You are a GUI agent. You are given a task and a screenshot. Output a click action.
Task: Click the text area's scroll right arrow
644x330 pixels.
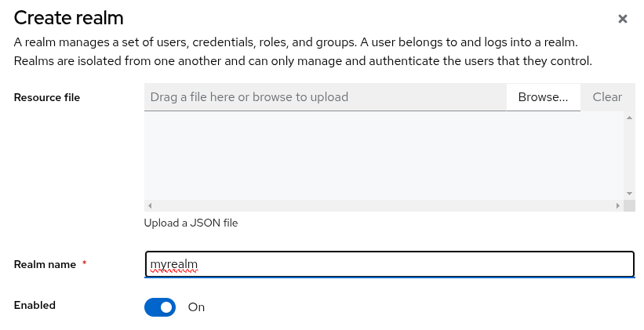[x=617, y=205]
